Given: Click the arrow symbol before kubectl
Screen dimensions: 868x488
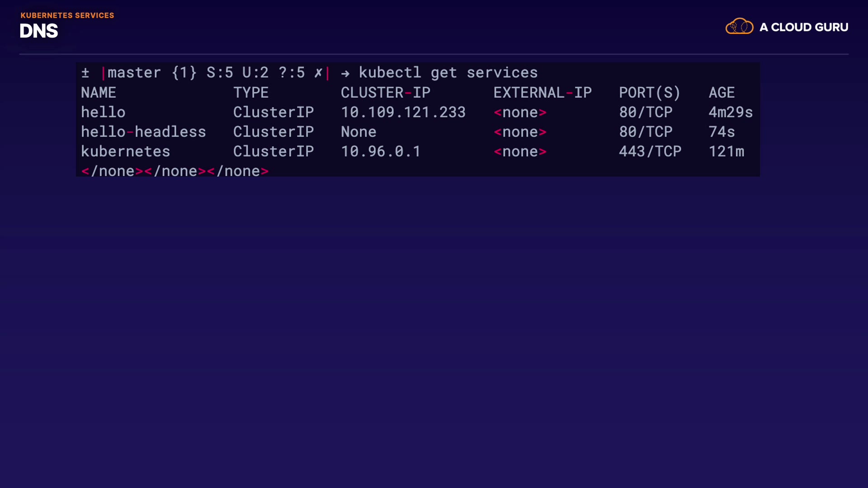Looking at the screenshot, I should [x=345, y=73].
